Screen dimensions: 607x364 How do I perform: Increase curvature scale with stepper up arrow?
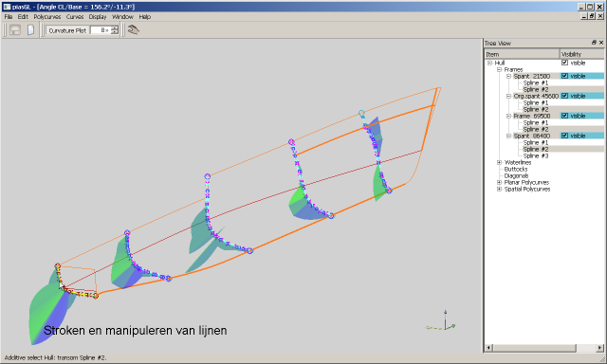[115, 27]
